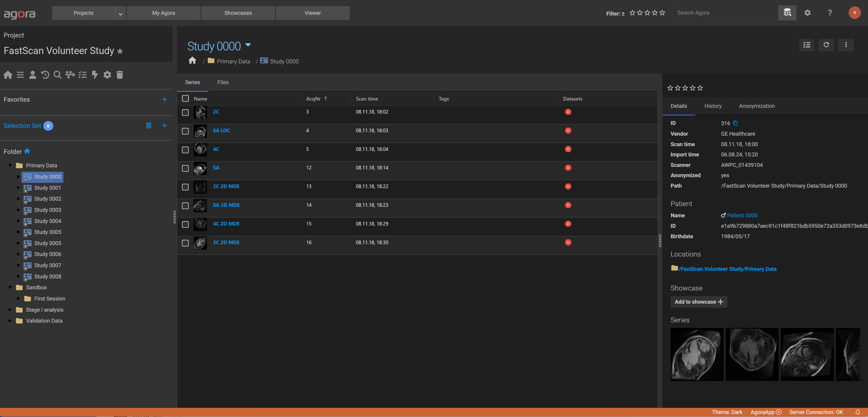Open project settings gear in sidebar toolbar
Screen dimensions: 868x417
[107, 75]
